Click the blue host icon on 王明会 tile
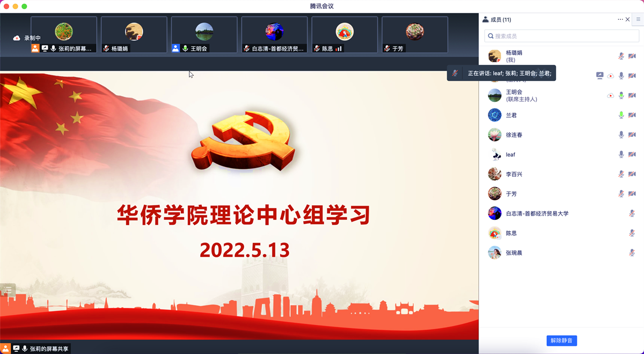 (175, 48)
